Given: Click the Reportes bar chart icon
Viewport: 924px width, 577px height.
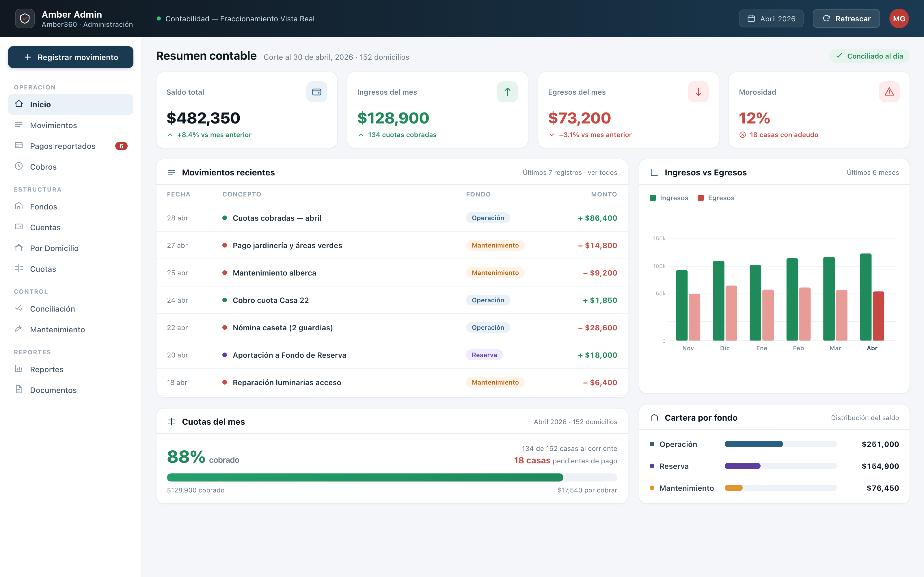Looking at the screenshot, I should tap(19, 369).
